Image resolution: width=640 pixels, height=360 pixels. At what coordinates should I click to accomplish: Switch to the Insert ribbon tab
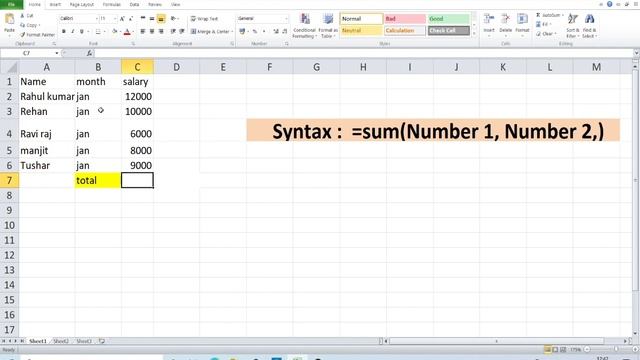[55, 4]
